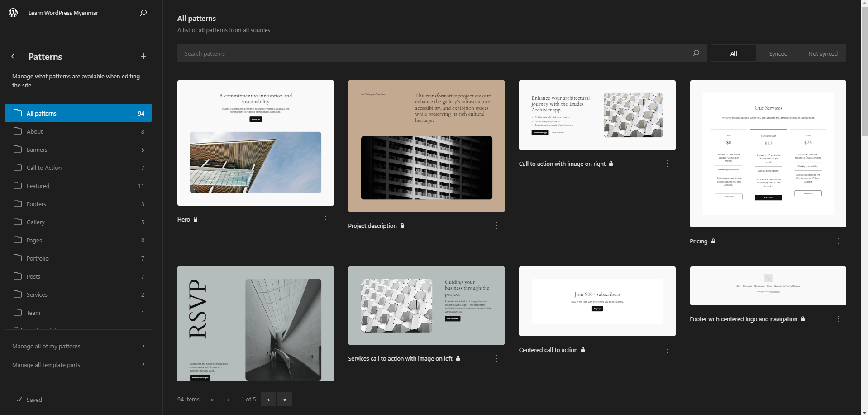Viewport: 868px width, 415px height.
Task: Open the Call to Action category
Action: tap(44, 168)
